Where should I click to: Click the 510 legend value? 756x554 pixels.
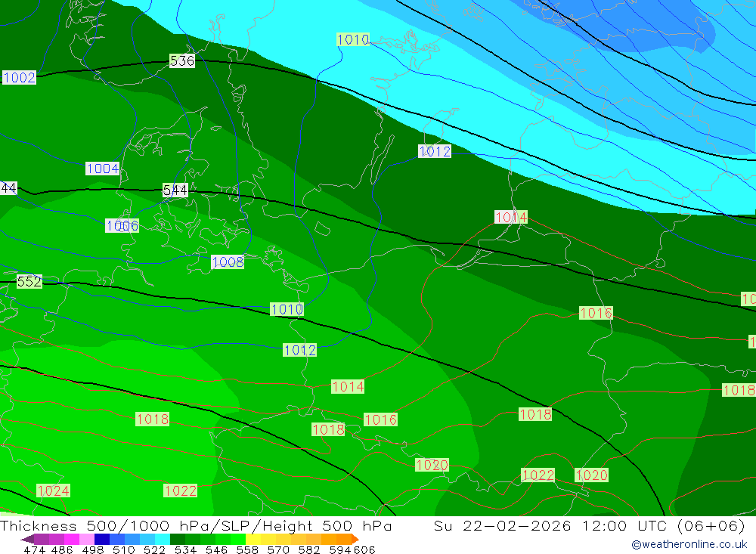[124, 550]
